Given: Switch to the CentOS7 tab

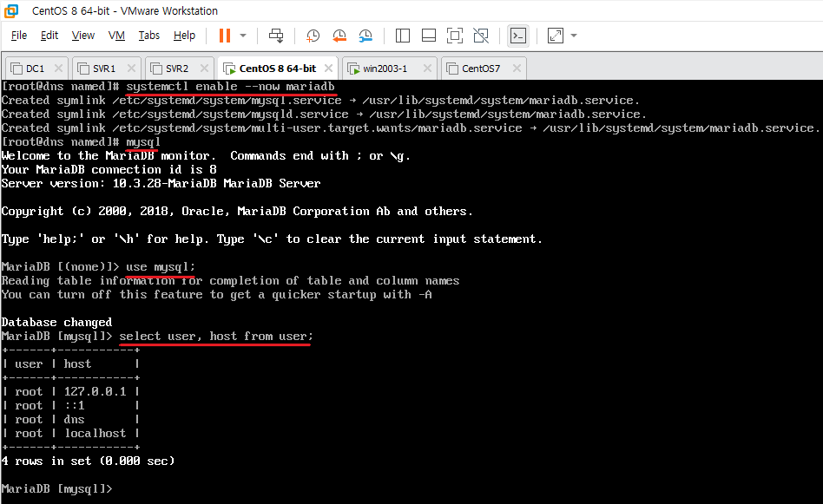Looking at the screenshot, I should click(x=481, y=69).
